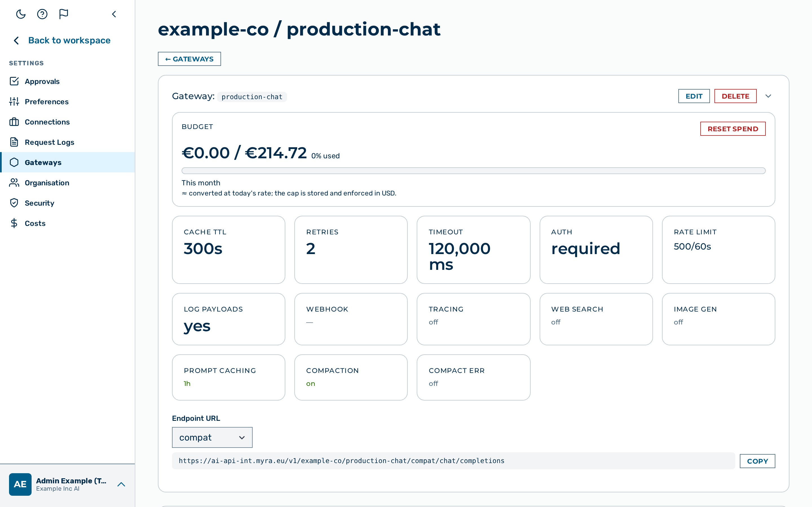Click the budget usage progress bar

pos(473,171)
